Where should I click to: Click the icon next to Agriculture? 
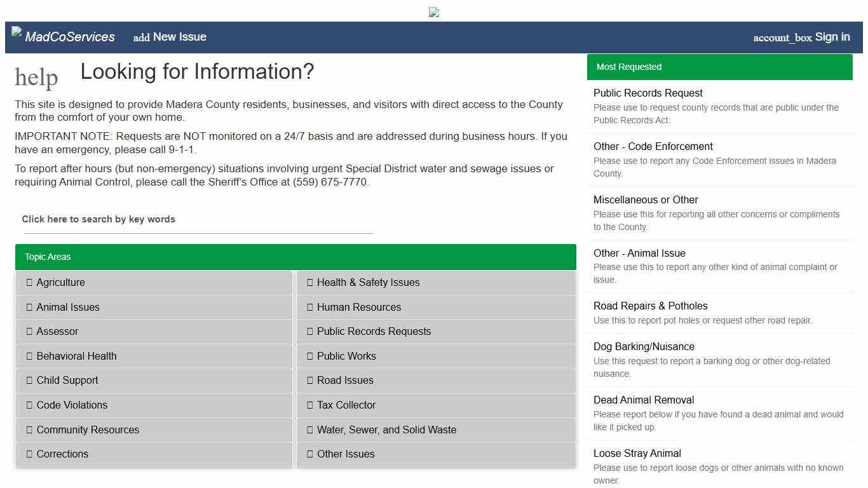(29, 283)
